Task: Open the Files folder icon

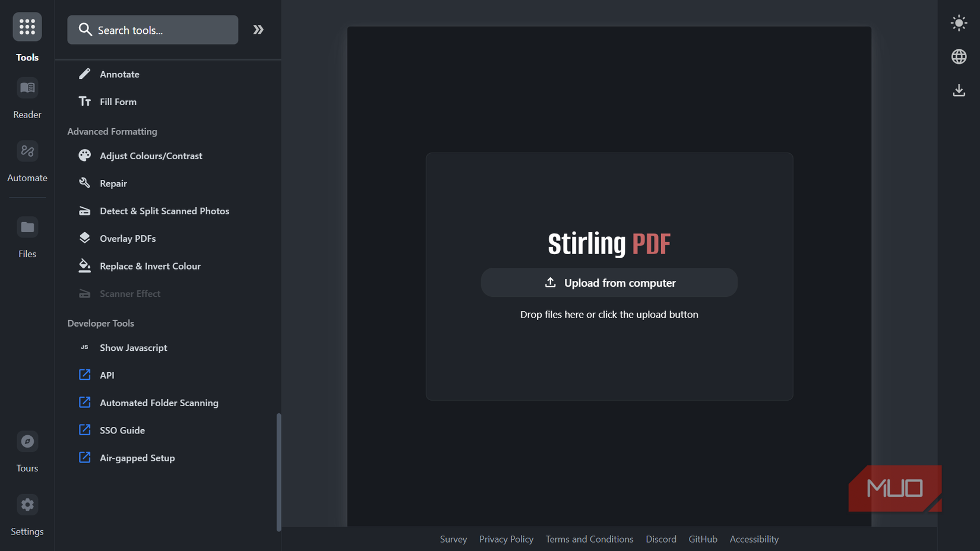Action: coord(27,227)
